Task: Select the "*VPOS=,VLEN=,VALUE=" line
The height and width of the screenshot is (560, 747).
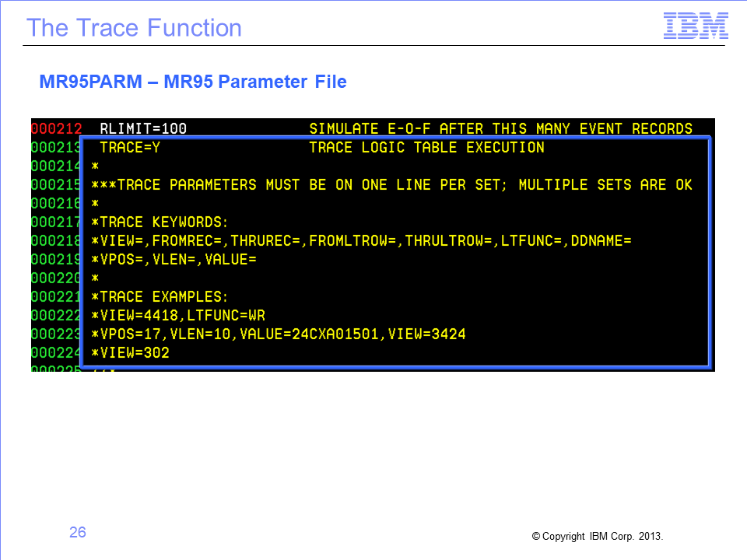Action: pos(174,260)
